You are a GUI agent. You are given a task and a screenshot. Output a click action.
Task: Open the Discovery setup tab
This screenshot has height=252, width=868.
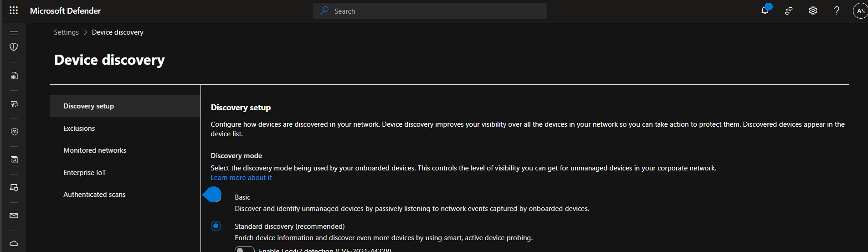pyautogui.click(x=125, y=106)
